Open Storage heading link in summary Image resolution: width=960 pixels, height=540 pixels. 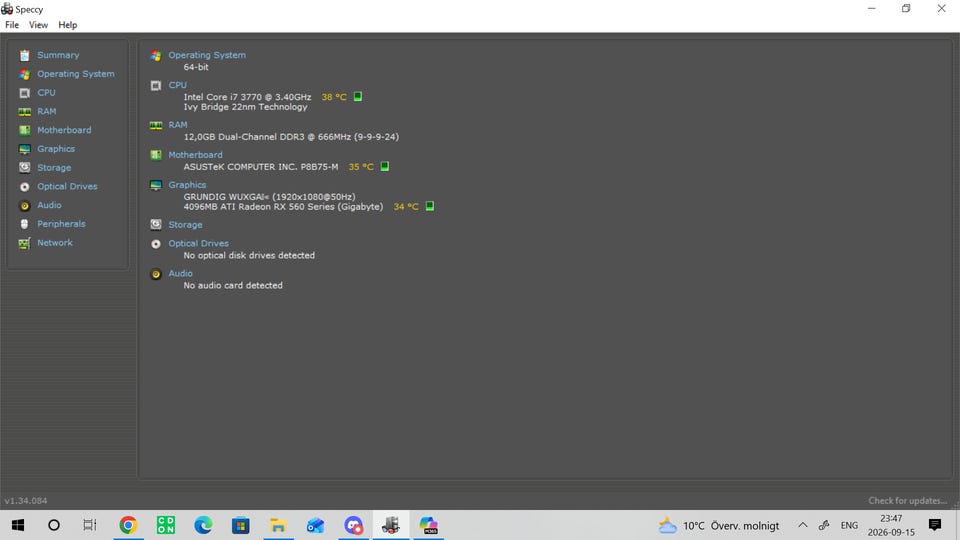(185, 225)
